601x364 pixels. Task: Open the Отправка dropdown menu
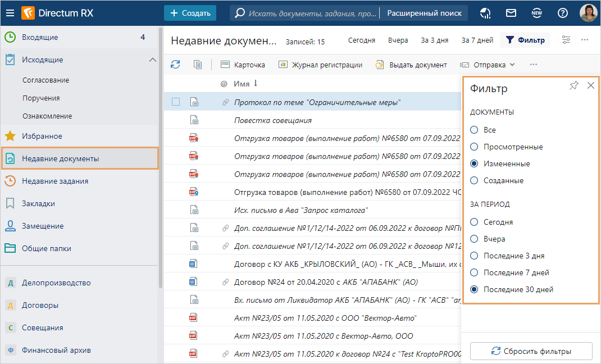click(x=488, y=65)
